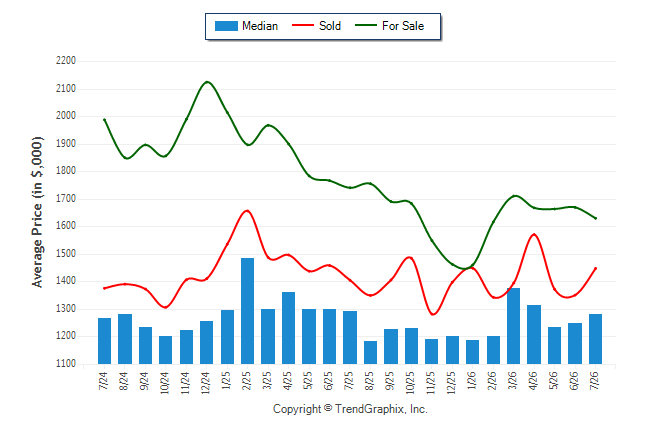This screenshot has width=646, height=434.
Task: Click the blue Median legend swatch
Action: [226, 26]
